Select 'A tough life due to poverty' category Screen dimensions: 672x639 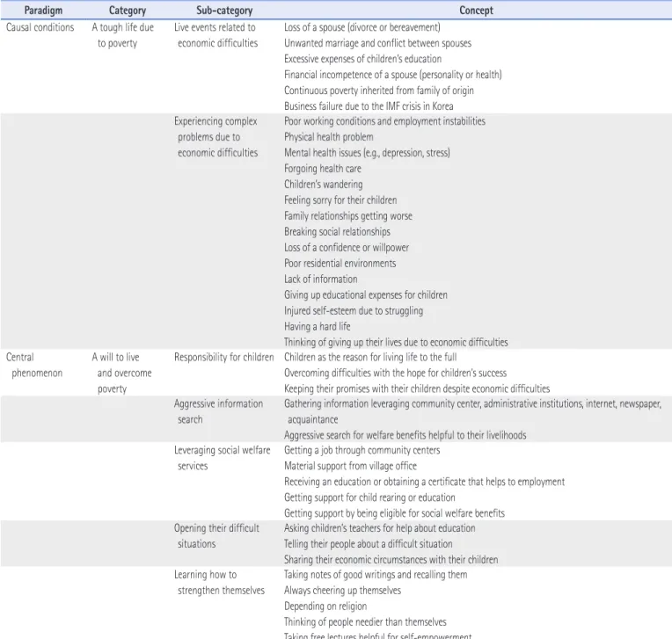(x=122, y=35)
